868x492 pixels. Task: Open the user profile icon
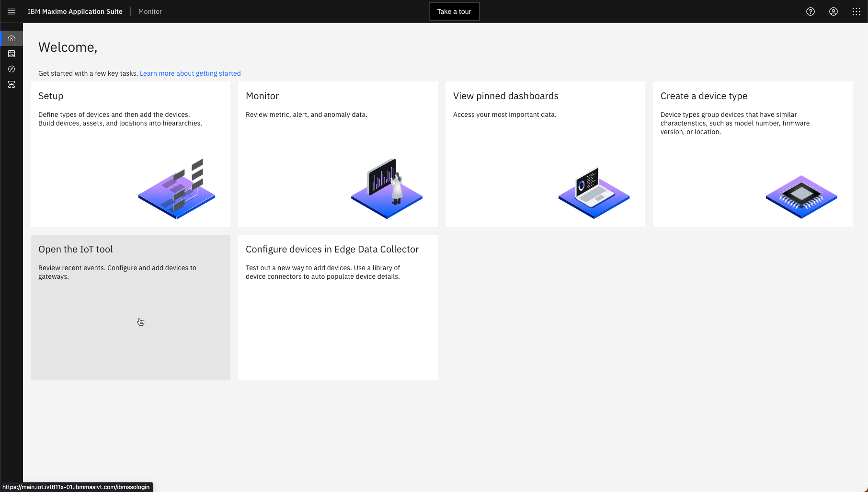834,11
